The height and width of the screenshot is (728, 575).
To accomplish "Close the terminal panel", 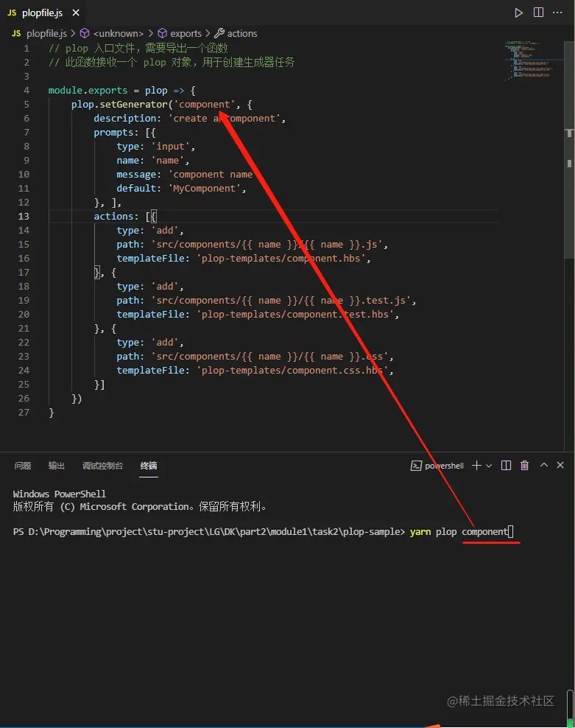I will (560, 465).
